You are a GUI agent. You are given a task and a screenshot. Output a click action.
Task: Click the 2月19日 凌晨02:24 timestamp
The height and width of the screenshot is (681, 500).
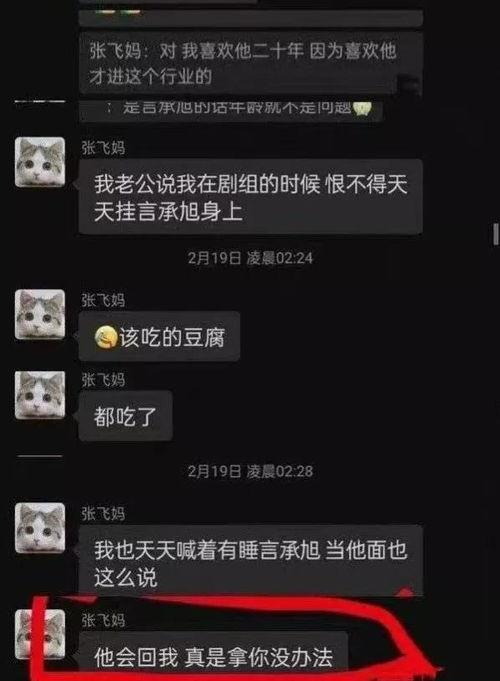pyautogui.click(x=250, y=258)
